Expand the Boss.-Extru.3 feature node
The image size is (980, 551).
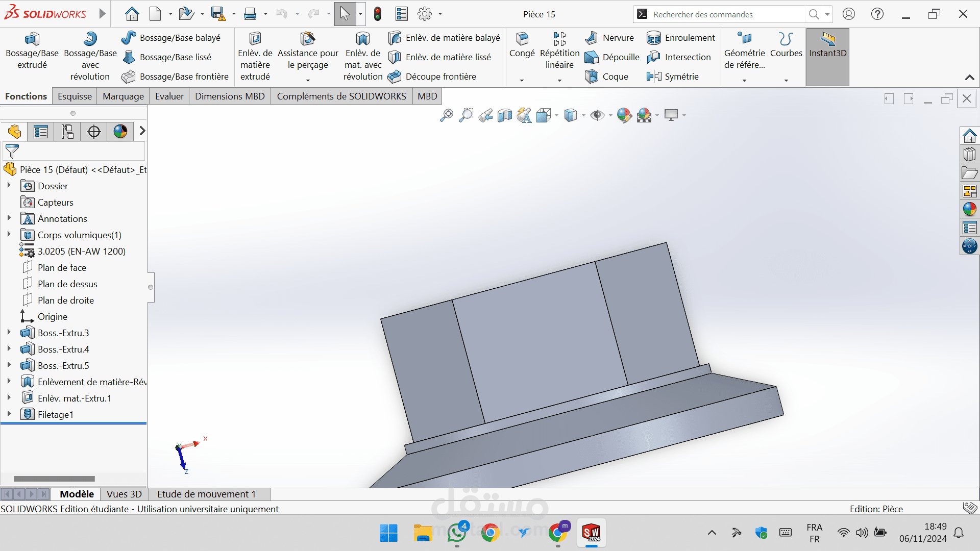(x=9, y=333)
